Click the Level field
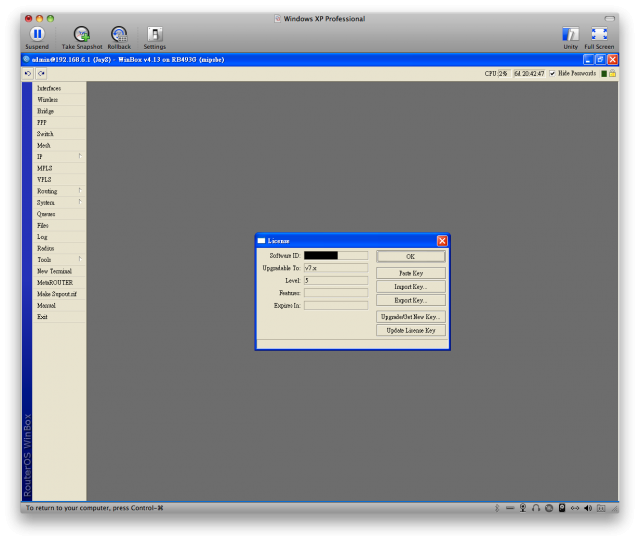The image size is (640, 542). pos(336,280)
